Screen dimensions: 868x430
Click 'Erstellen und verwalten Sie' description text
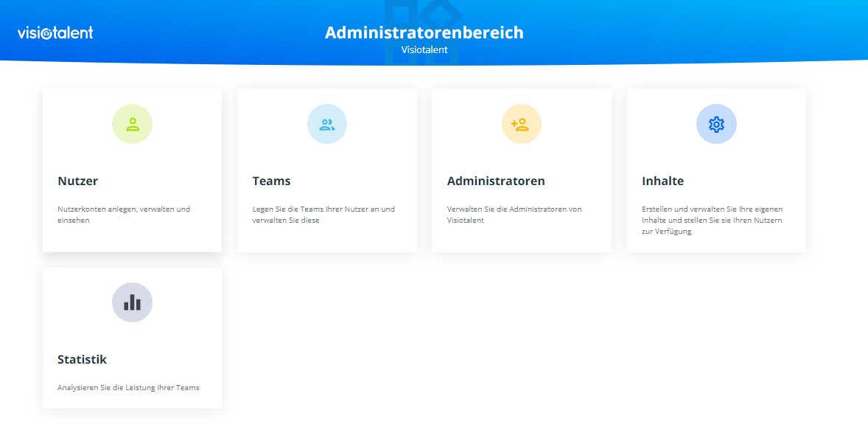click(712, 220)
